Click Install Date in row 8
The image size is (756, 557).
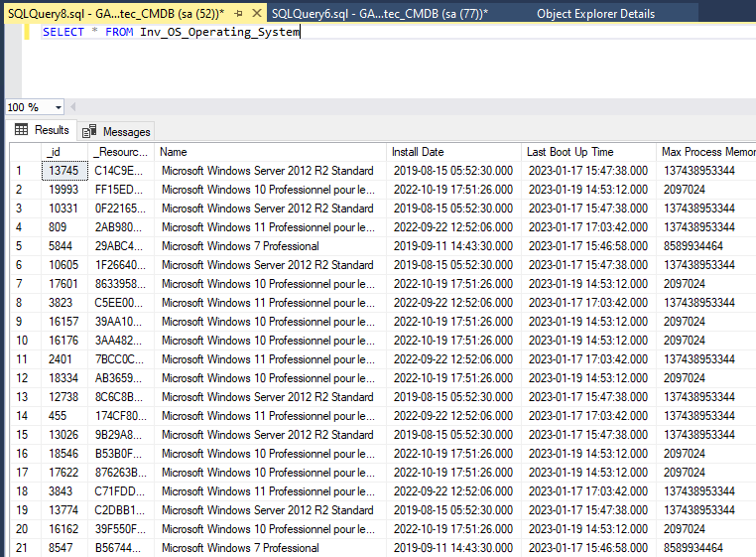453,303
